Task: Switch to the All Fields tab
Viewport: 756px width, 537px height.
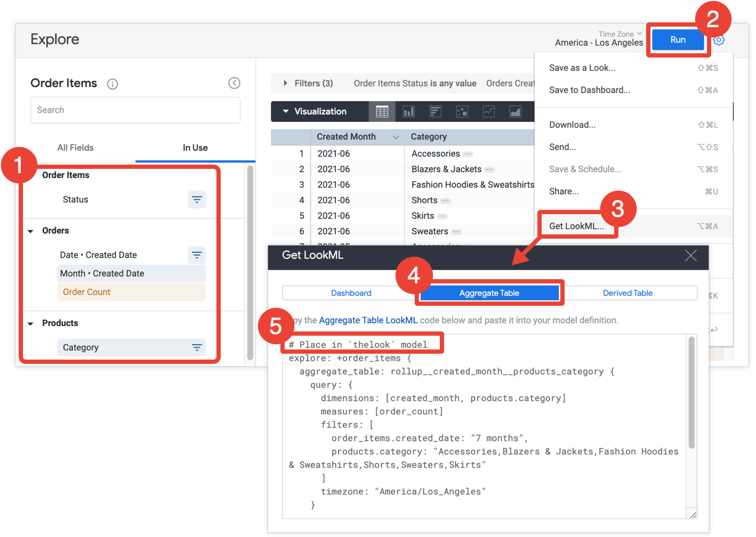Action: coord(75,148)
